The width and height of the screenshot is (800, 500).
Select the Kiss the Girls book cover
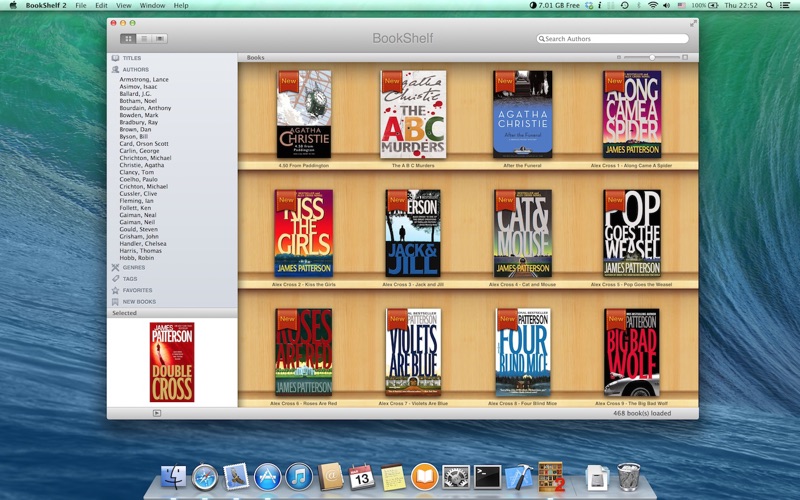304,233
